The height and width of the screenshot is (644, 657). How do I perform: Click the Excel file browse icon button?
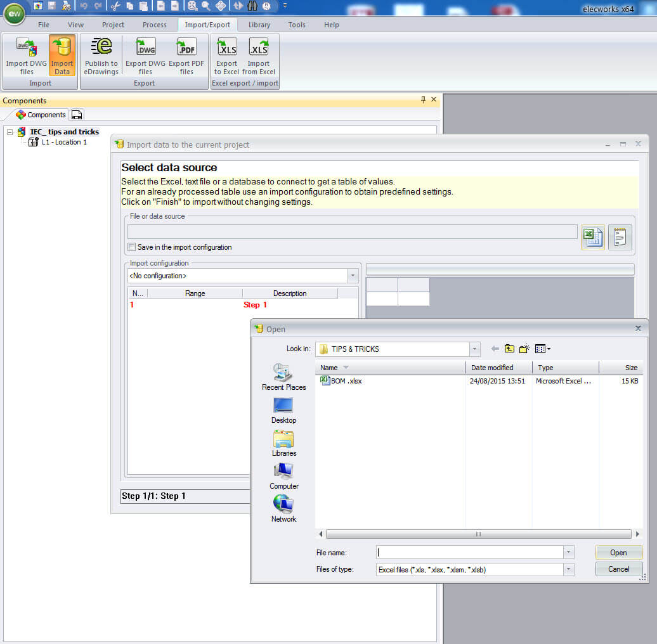592,238
